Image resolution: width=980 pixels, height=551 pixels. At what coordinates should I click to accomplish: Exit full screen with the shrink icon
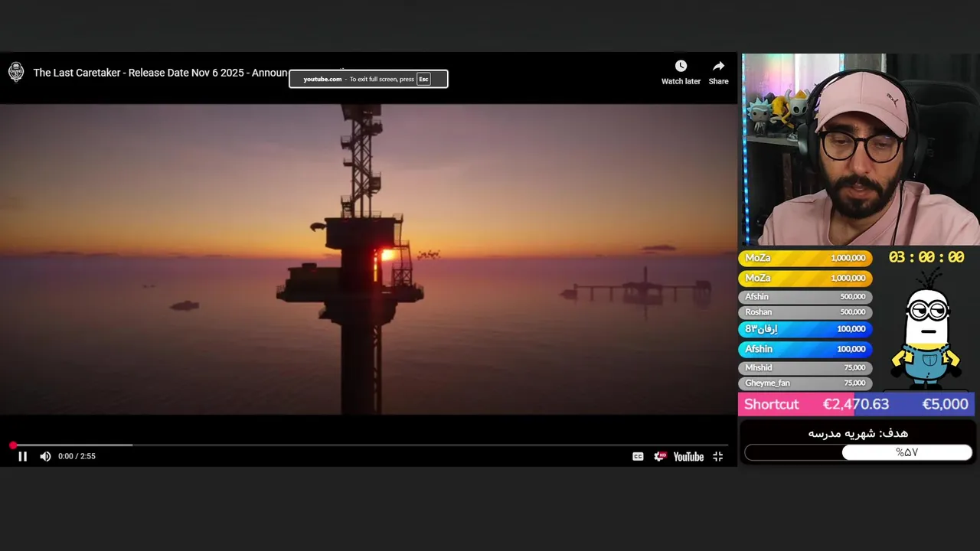[717, 456]
